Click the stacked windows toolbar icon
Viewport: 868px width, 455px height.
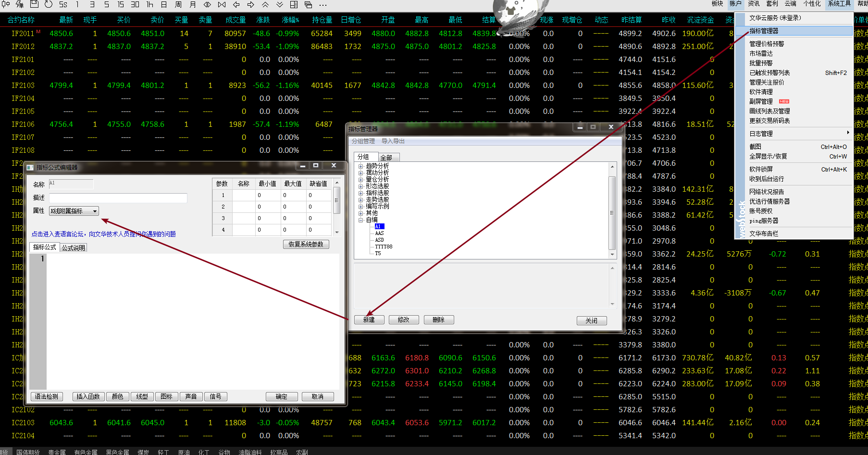point(309,4)
